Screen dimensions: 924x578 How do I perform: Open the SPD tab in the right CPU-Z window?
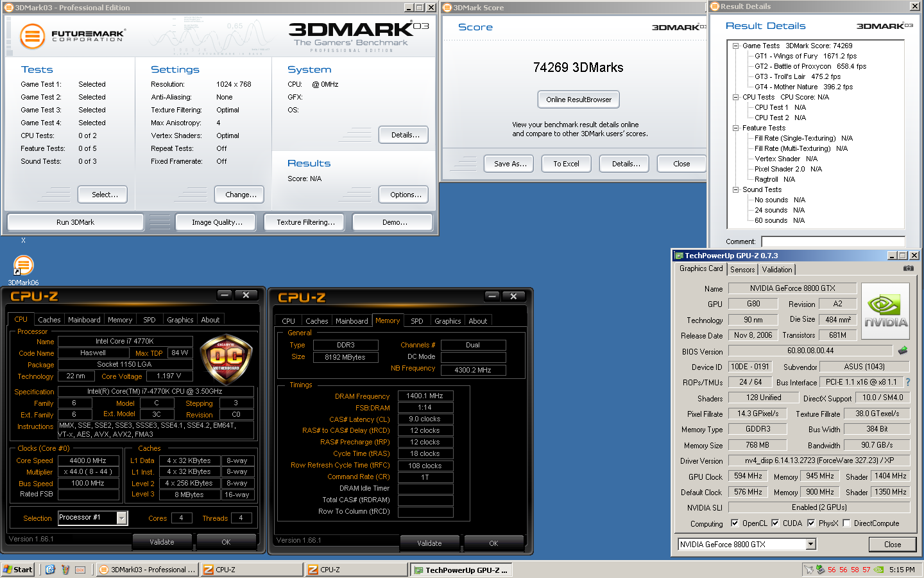417,320
